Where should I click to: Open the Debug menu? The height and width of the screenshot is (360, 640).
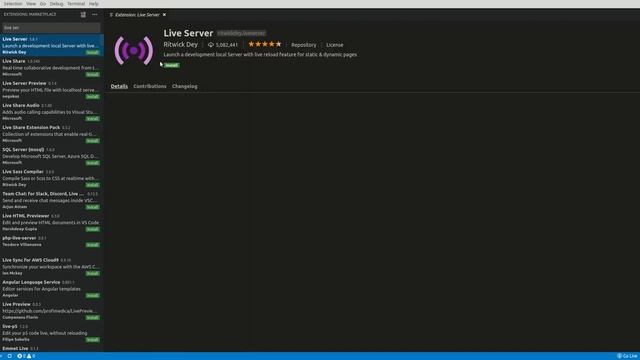click(x=56, y=4)
